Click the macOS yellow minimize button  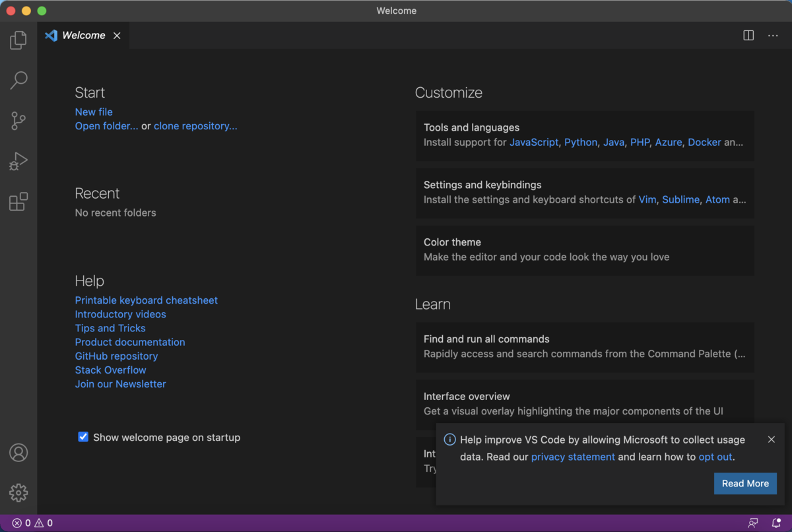tap(26, 11)
